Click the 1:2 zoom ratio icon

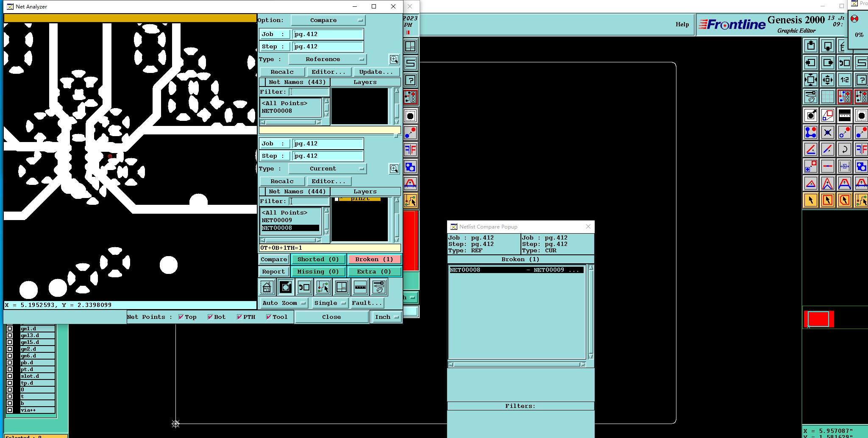pyautogui.click(x=845, y=80)
